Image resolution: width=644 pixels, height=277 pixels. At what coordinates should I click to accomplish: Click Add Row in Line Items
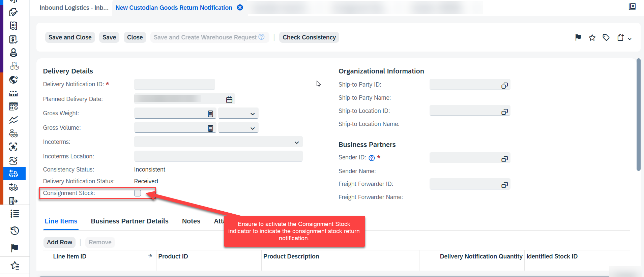tap(60, 242)
